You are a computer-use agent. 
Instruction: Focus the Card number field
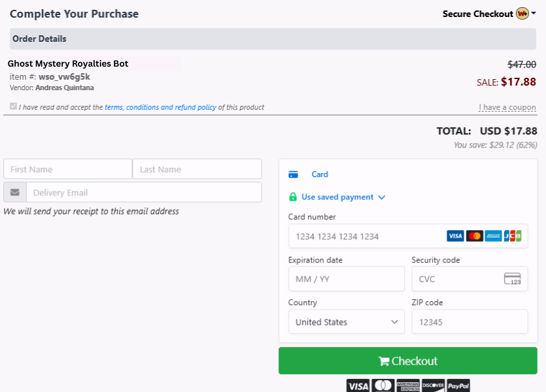point(408,236)
